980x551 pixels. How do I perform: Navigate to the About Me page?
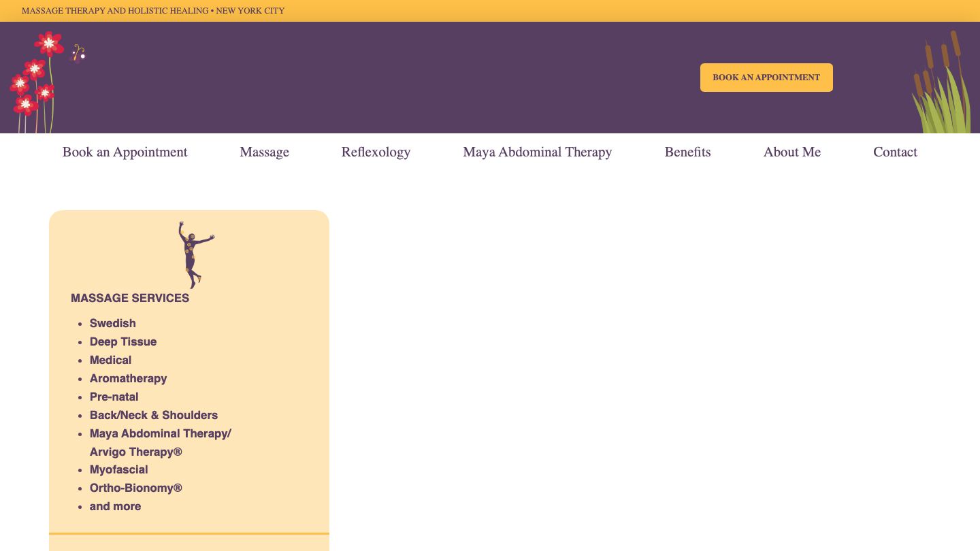coord(791,152)
